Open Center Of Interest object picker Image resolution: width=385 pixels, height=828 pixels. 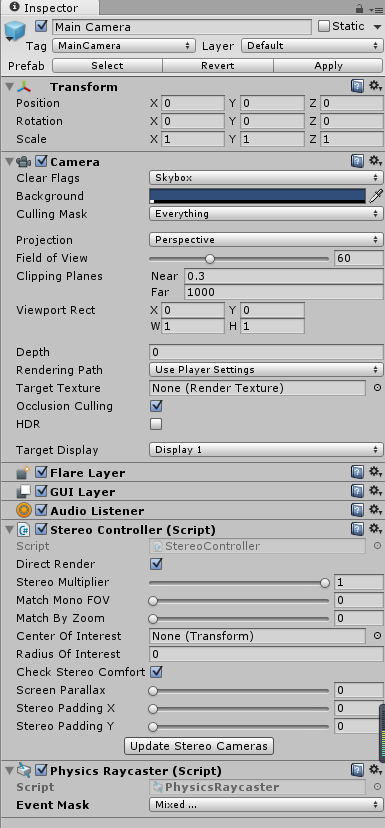click(377, 636)
